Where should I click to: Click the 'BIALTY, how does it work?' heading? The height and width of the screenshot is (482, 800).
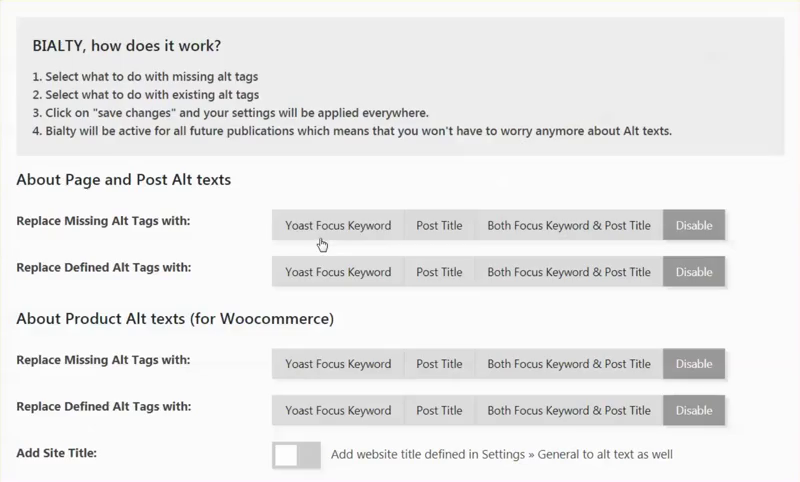(126, 47)
